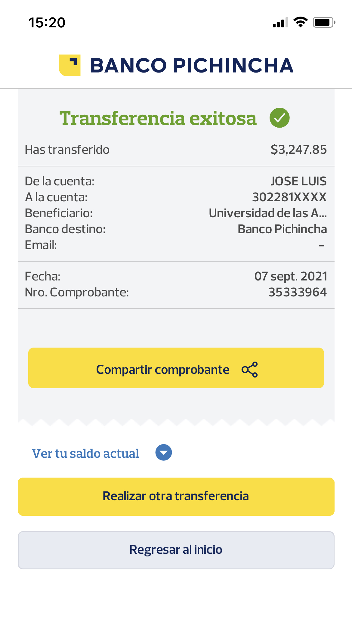352x644 pixels.
Task: Expand balance with blue down-arrow icon
Action: click(163, 452)
